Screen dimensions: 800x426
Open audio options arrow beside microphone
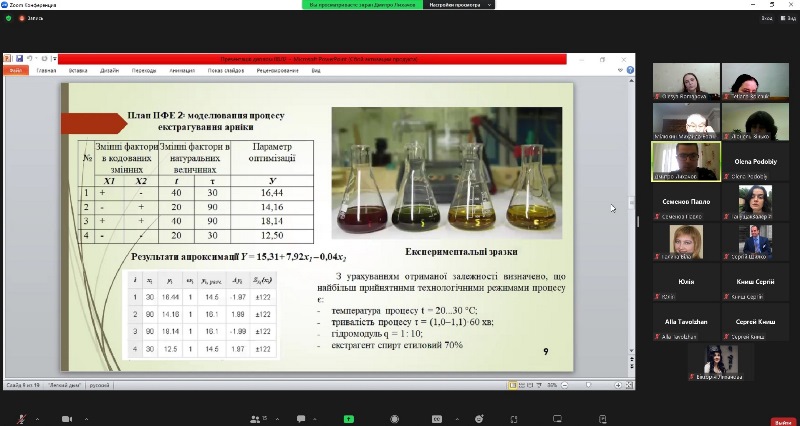pos(37,419)
